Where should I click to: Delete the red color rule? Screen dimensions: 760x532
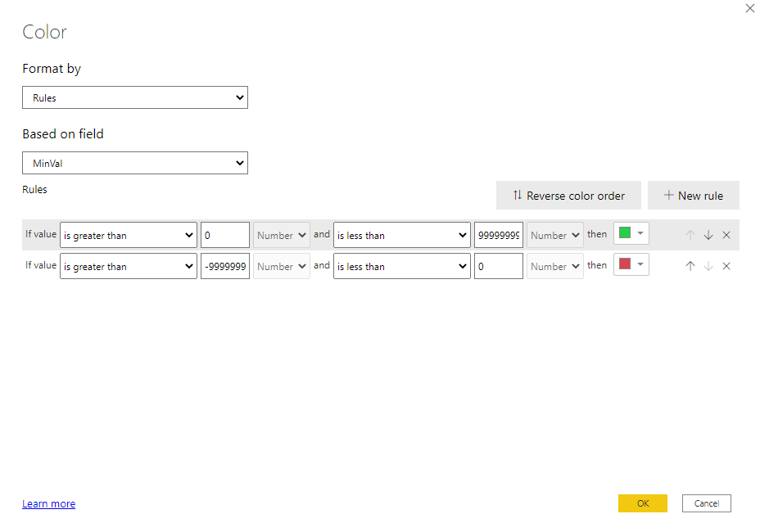pos(726,266)
